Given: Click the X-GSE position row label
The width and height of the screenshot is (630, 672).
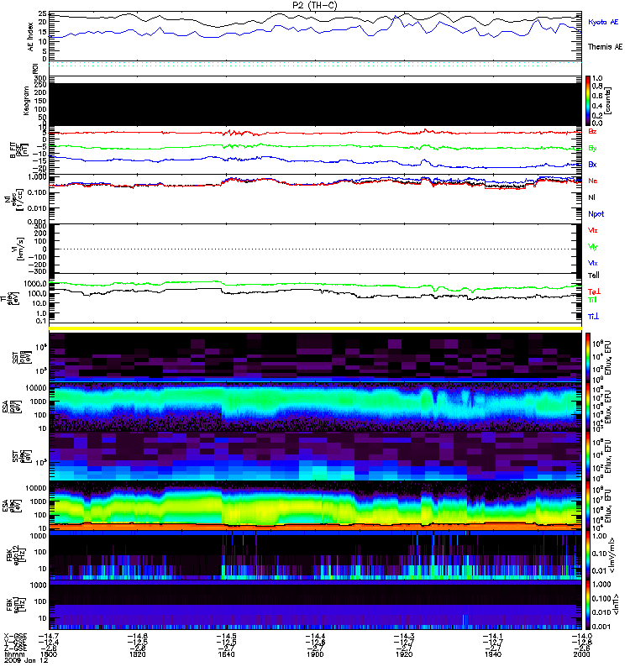Looking at the screenshot, I should coord(15,636).
